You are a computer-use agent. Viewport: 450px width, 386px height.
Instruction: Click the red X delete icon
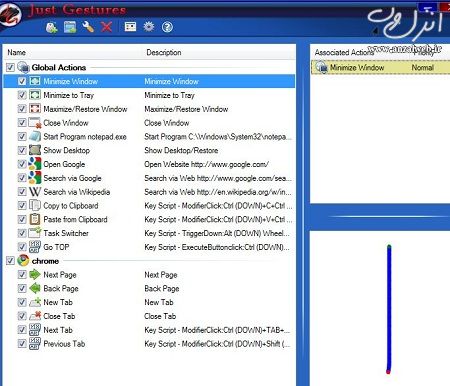[107, 27]
